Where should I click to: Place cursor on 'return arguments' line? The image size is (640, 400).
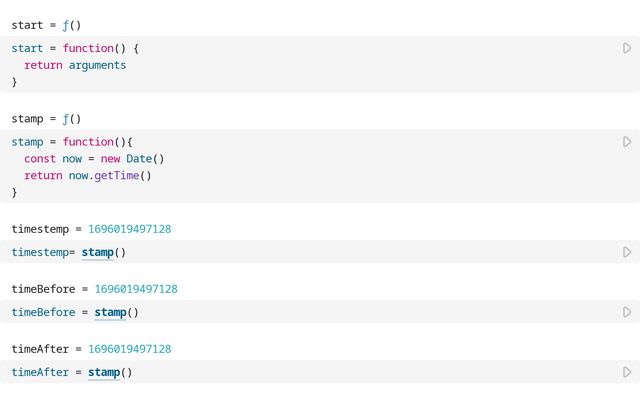(x=75, y=65)
